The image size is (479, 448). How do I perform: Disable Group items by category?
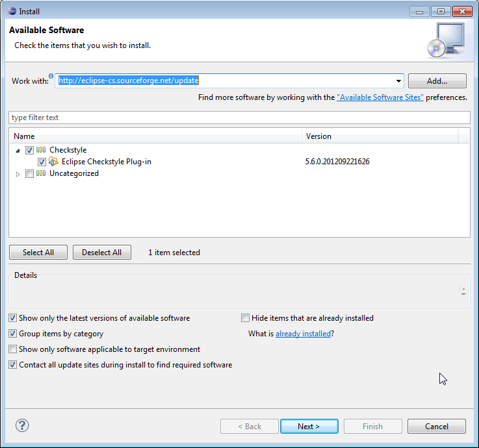14,334
